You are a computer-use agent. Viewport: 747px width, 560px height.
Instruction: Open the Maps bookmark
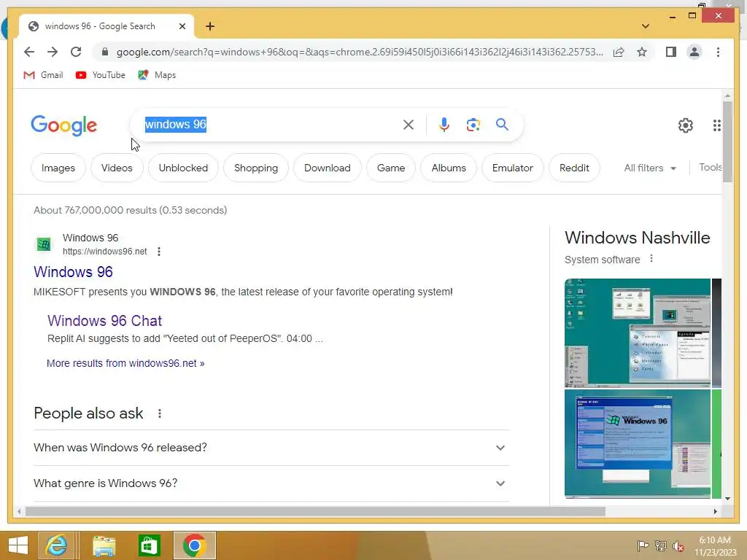[157, 75]
